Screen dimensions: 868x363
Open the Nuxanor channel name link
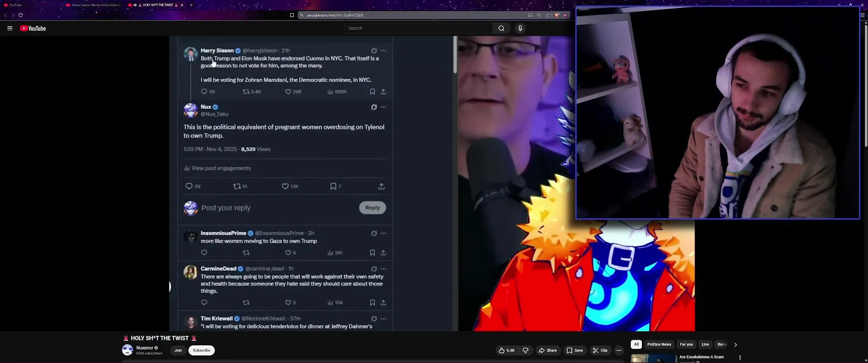tap(144, 348)
